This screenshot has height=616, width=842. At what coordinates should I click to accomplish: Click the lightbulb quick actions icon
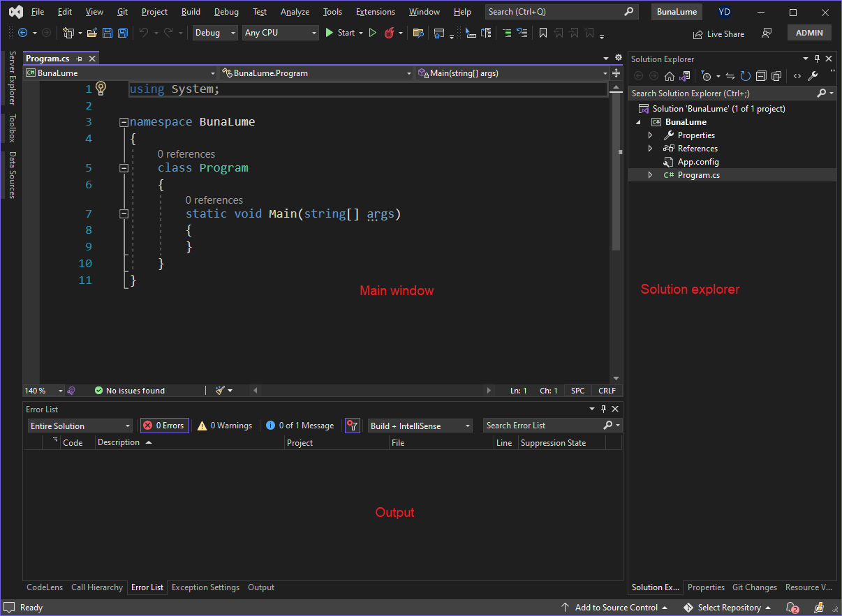click(x=101, y=89)
